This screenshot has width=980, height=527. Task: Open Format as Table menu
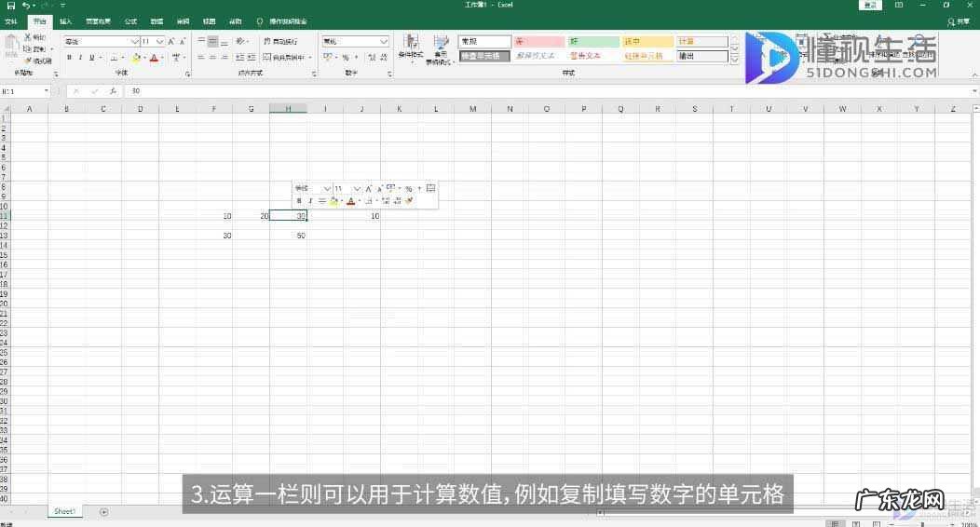tap(441, 48)
